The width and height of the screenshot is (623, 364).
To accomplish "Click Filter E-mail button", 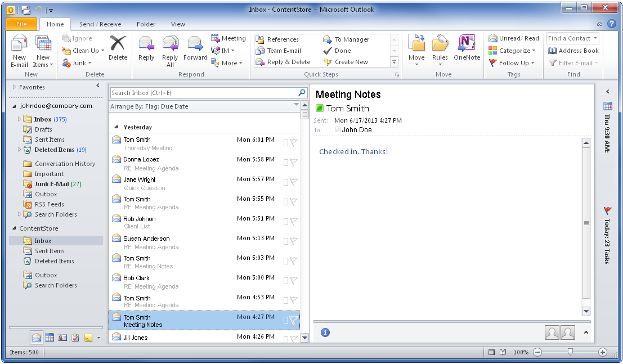I will point(573,63).
